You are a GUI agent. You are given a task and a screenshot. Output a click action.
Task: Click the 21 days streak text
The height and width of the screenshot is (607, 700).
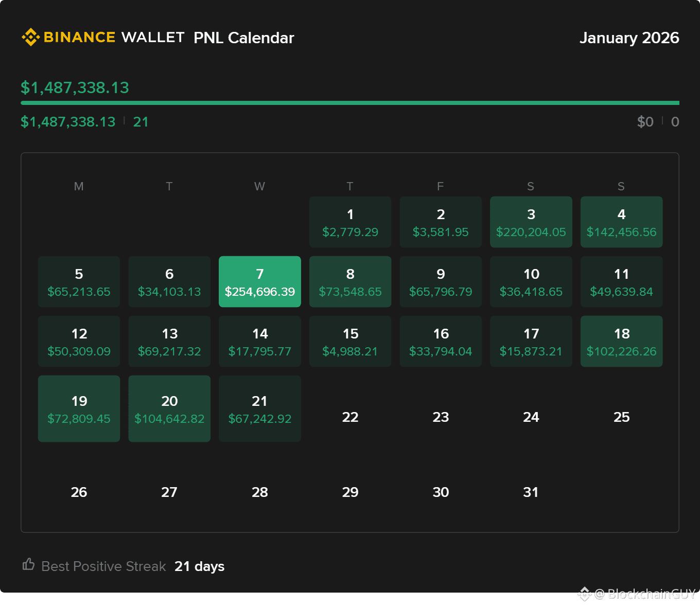(x=199, y=566)
